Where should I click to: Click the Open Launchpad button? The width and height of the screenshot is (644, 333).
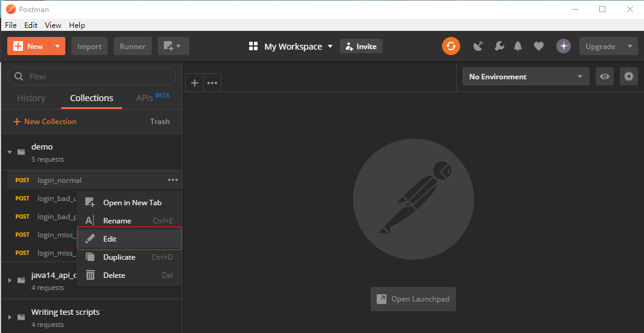click(x=413, y=299)
